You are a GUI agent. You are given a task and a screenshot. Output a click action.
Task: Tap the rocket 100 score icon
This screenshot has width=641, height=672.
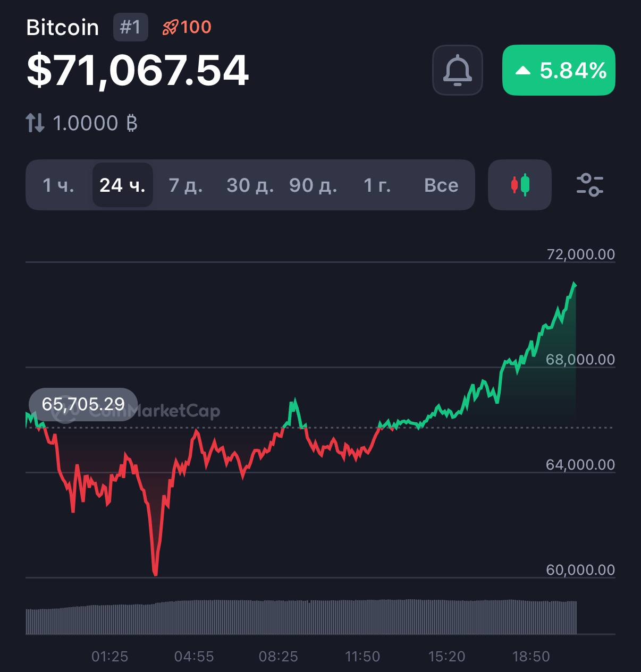pos(187,27)
